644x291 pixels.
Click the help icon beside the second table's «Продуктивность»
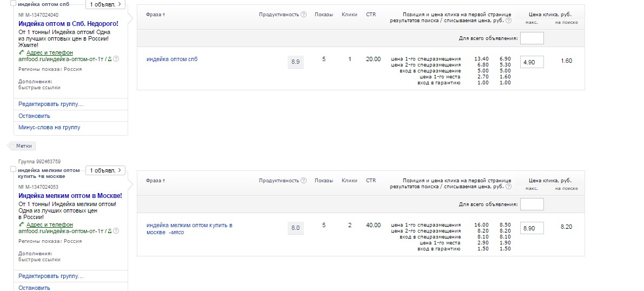303,181
